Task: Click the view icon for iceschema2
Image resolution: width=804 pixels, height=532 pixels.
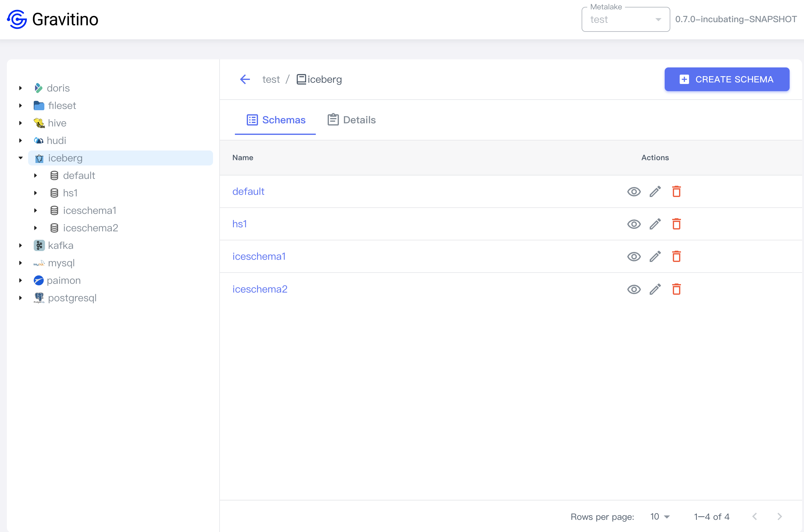Action: click(x=635, y=289)
